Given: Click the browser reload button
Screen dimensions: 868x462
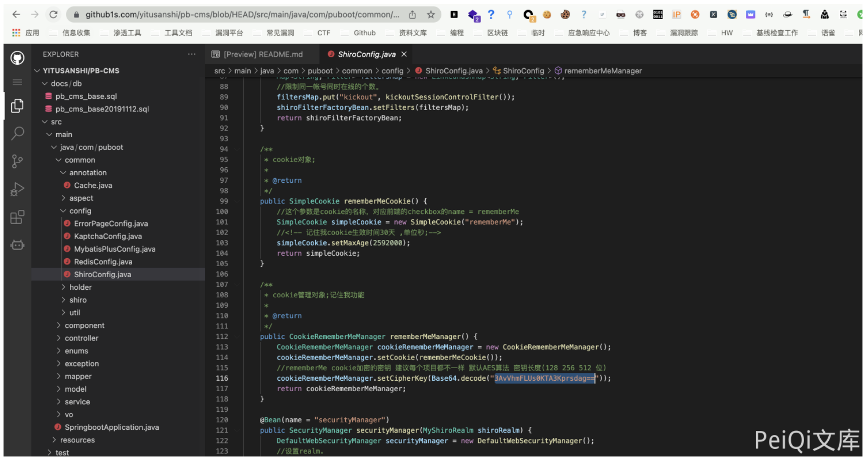Looking at the screenshot, I should point(53,15).
